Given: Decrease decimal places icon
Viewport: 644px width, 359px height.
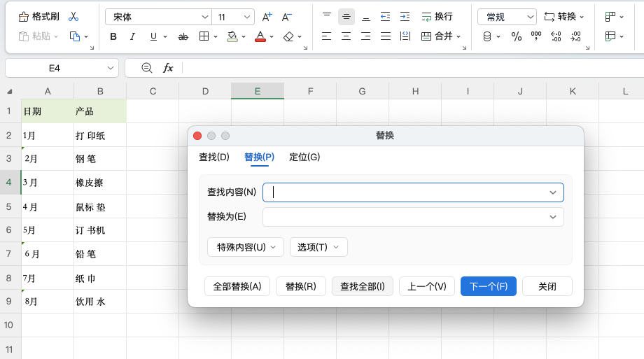Looking at the screenshot, I should point(575,36).
